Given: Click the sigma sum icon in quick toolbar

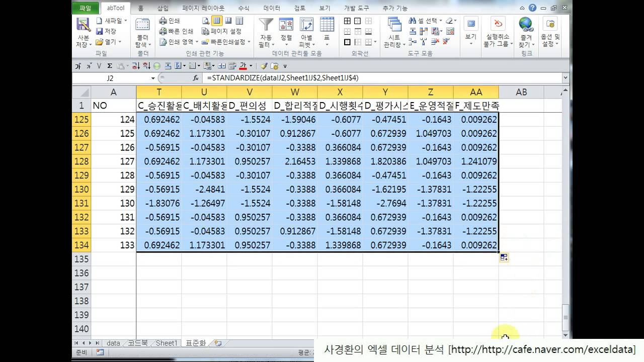Looking at the screenshot, I should [109, 66].
